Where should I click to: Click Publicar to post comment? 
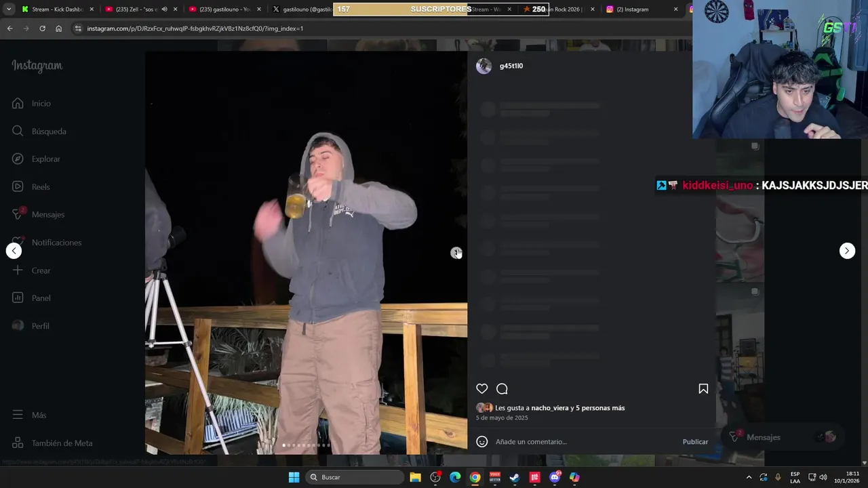[695, 441]
